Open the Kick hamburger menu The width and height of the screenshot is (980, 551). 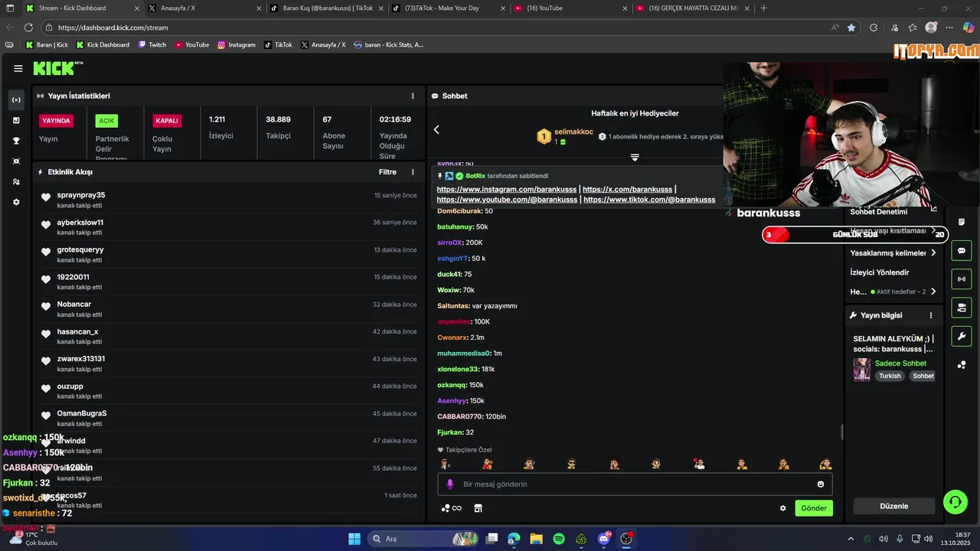coord(18,68)
